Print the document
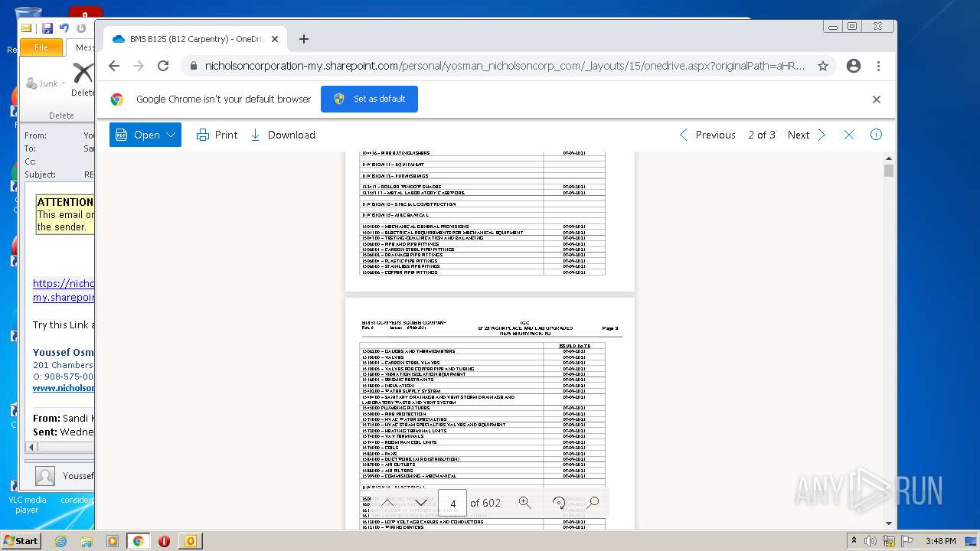 [x=217, y=135]
